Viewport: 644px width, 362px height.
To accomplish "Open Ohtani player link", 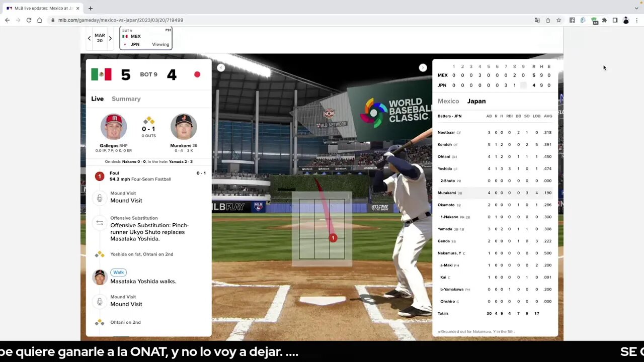I will tap(444, 156).
